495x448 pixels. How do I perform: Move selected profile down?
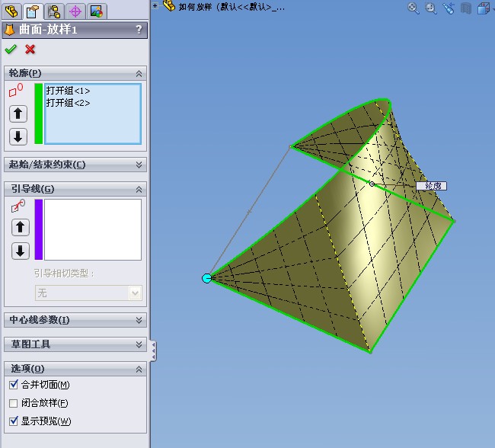click(18, 136)
